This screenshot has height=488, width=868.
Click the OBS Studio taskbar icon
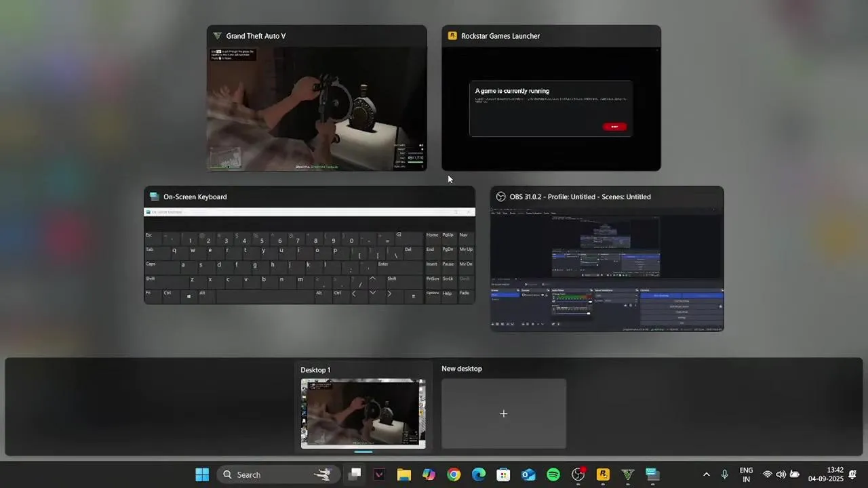578,474
